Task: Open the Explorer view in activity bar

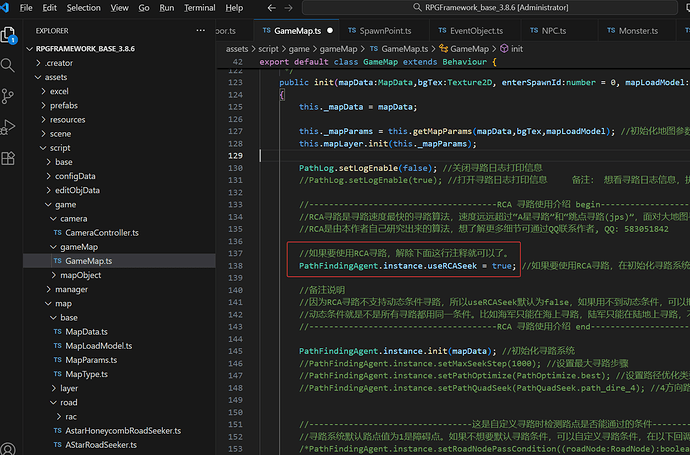Action: 9,36
